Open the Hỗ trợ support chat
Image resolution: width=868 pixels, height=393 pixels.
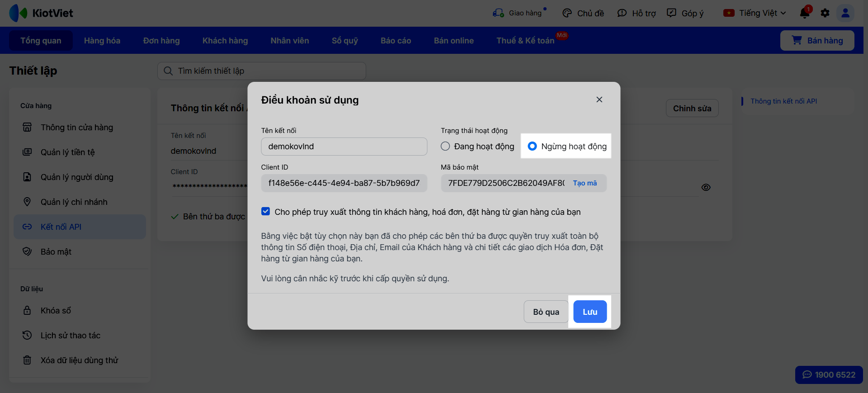click(622, 13)
